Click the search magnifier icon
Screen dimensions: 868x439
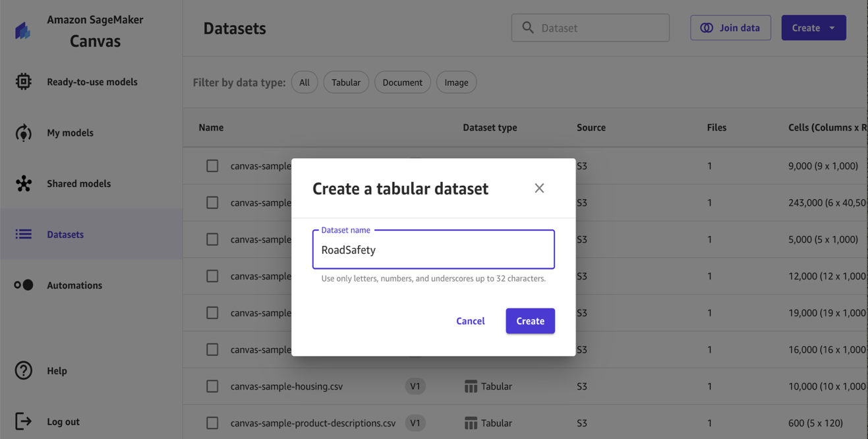[x=528, y=28]
